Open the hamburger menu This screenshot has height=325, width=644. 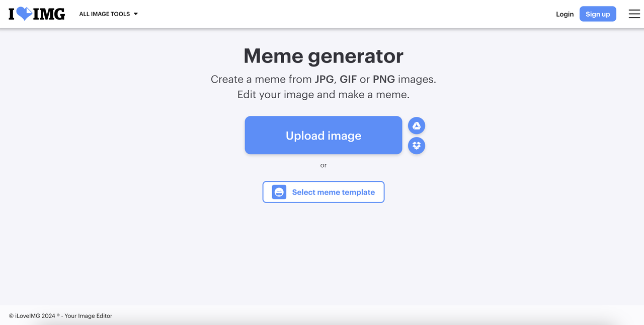tap(634, 14)
